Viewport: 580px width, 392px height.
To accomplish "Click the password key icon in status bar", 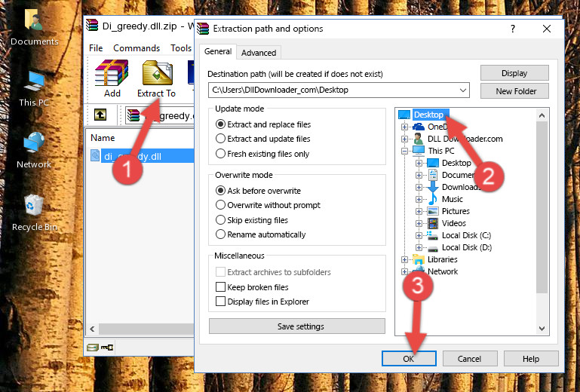I will click(107, 348).
